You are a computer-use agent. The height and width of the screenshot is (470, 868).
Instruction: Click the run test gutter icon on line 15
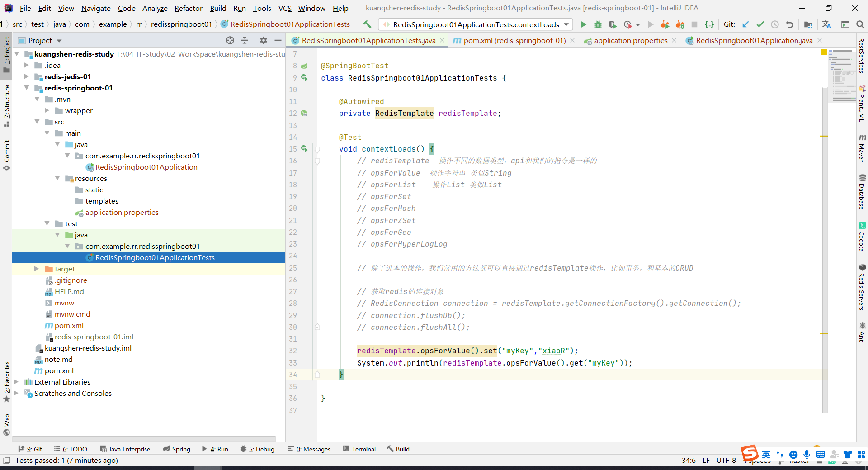pos(304,148)
